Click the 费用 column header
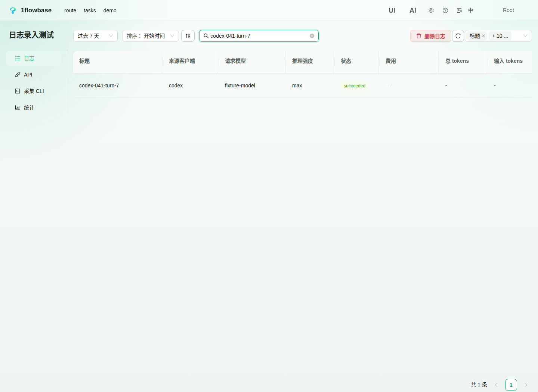This screenshot has width=538, height=392. pos(409,61)
